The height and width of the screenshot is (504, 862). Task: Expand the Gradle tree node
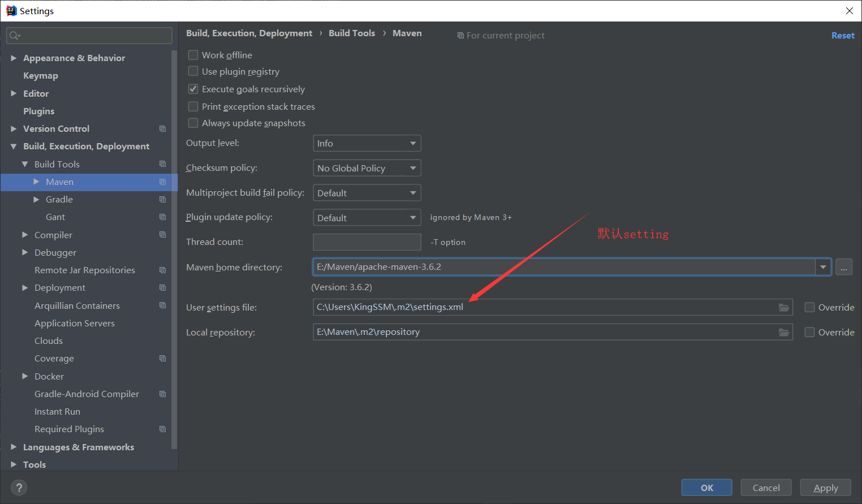(36, 199)
